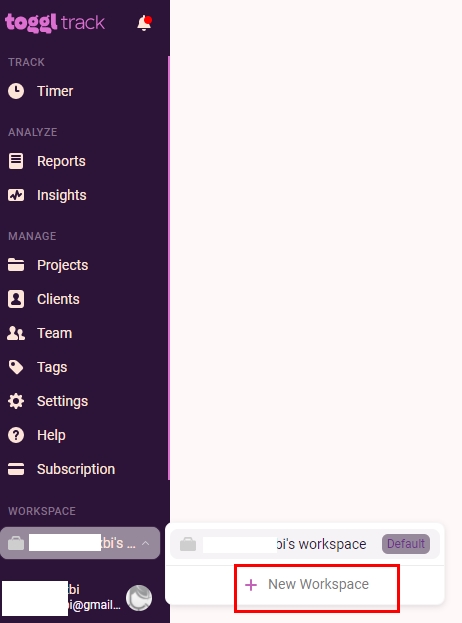The height and width of the screenshot is (623, 462).
Task: Open Settings in sidebar
Action: pyautogui.click(x=63, y=401)
